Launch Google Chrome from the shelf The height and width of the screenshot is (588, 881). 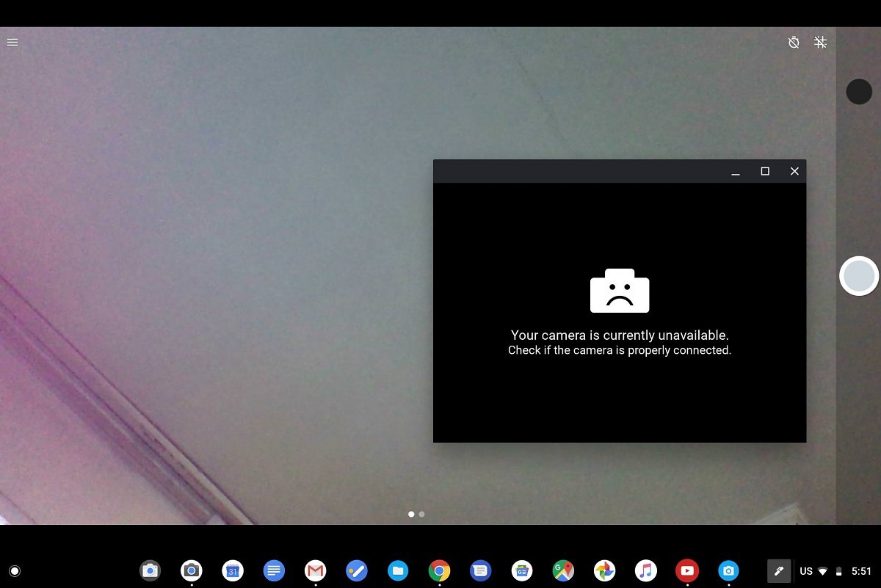click(x=439, y=570)
